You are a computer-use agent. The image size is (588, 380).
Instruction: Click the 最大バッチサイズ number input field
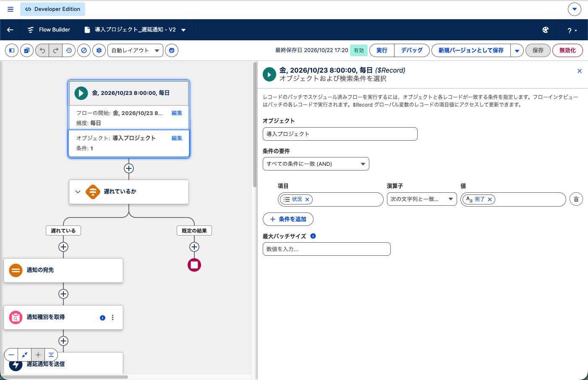[327, 249]
